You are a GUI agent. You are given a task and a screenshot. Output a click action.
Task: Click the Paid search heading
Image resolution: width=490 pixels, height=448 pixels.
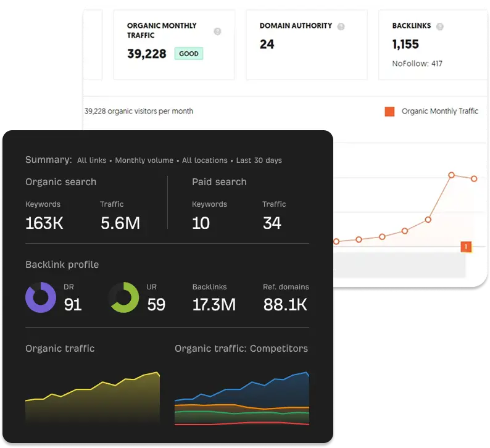(219, 182)
